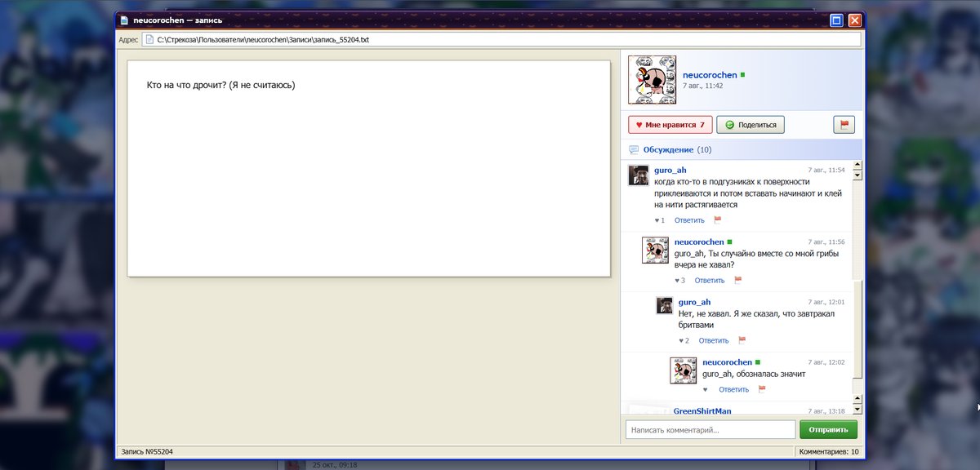Click the 'Поделиться' share button
Viewport: 980px width, 470px height.
(x=751, y=125)
